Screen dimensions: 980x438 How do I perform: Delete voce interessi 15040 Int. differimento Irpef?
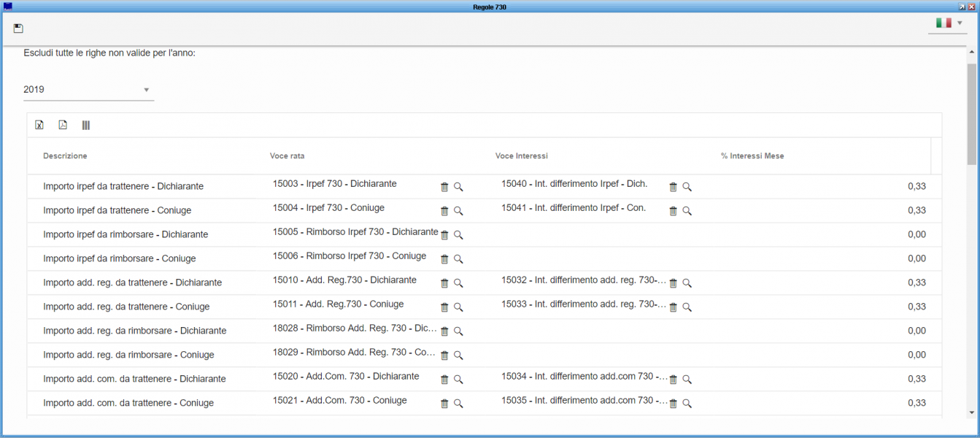click(x=673, y=187)
